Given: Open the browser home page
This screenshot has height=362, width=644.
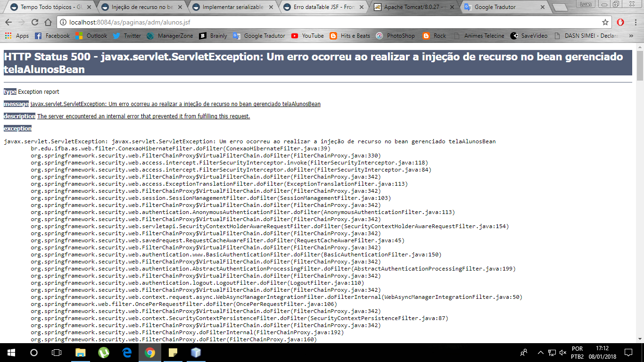Looking at the screenshot, I should [48, 22].
